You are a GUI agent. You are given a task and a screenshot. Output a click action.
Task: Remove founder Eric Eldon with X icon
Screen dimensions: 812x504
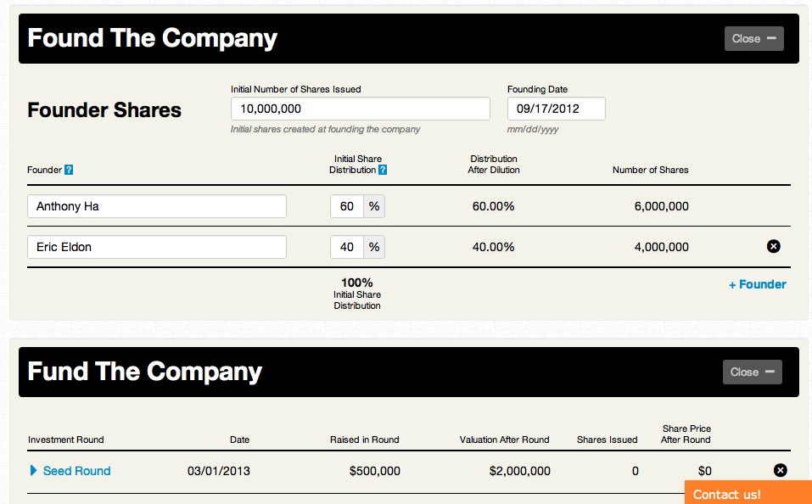[x=773, y=247]
